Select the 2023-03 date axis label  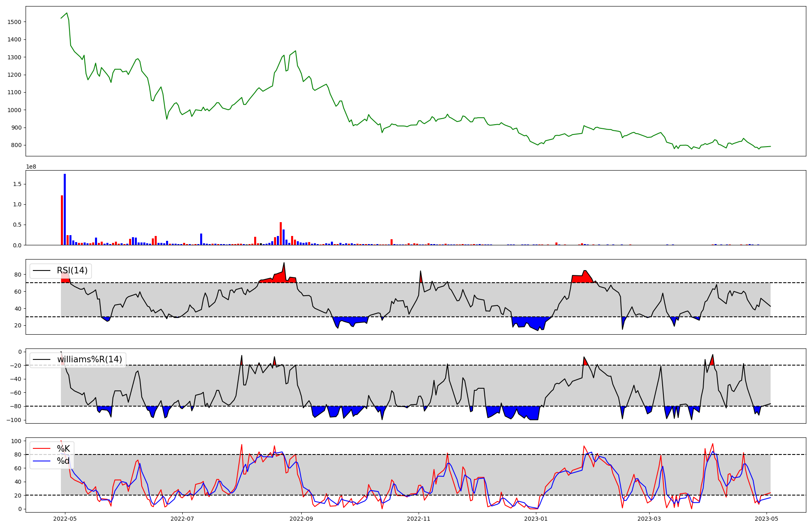(x=649, y=519)
